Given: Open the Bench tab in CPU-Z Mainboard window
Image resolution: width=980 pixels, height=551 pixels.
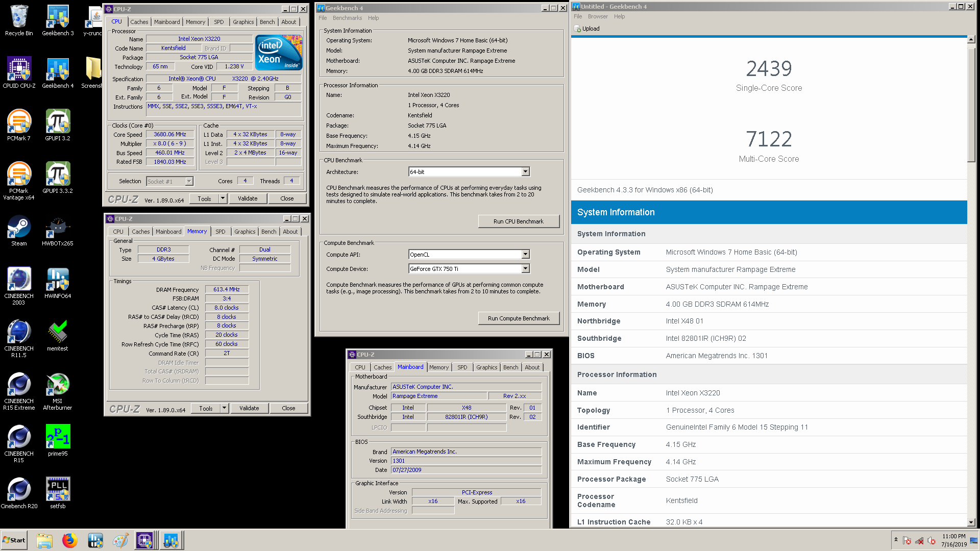Looking at the screenshot, I should [510, 367].
